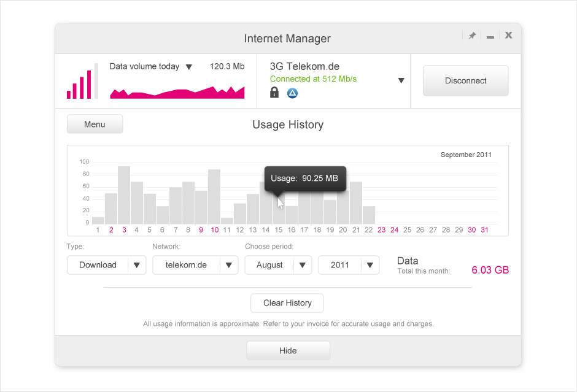
Task: Select the usage bar for day 3
Action: point(124,195)
